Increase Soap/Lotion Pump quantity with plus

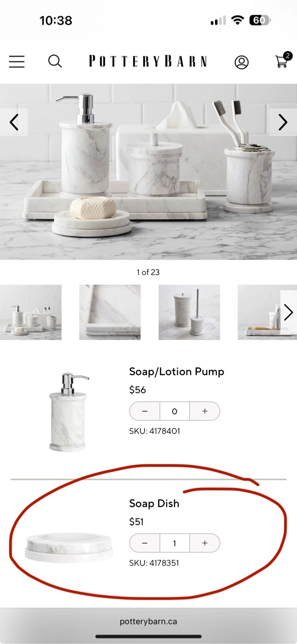pos(205,411)
